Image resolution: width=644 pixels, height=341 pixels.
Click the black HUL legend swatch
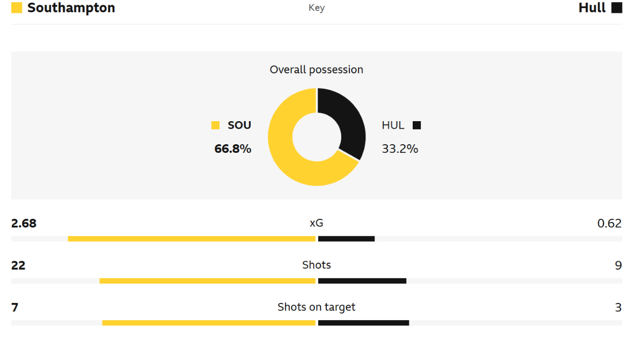(x=416, y=125)
